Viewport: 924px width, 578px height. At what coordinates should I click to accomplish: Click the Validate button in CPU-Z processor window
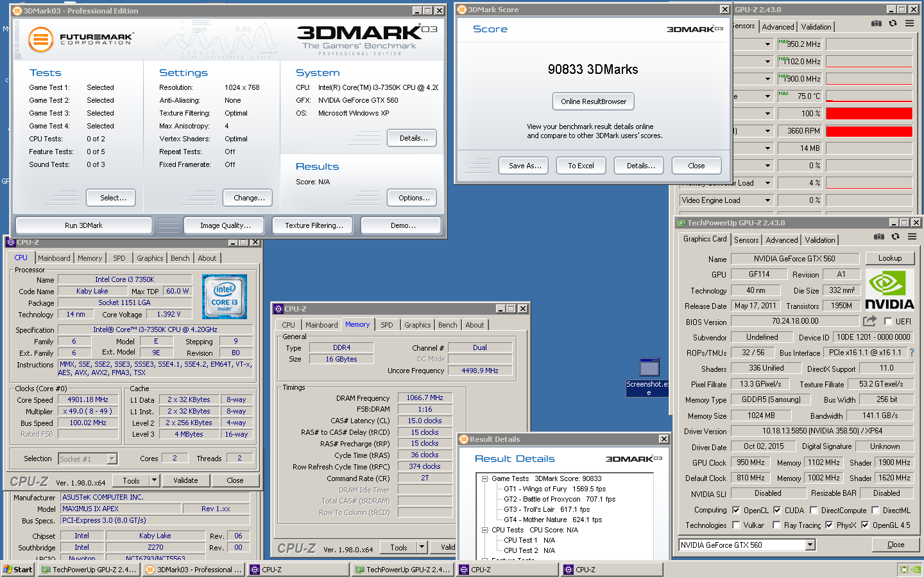point(185,480)
